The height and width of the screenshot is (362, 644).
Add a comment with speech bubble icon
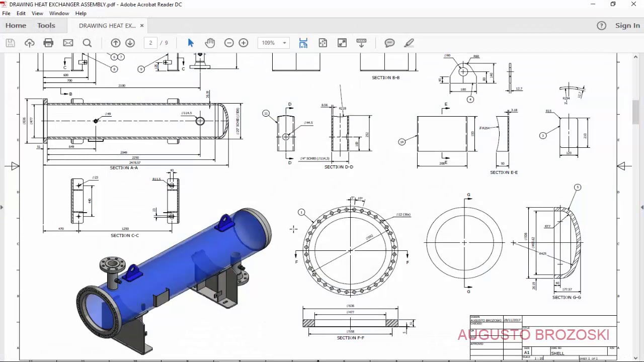[x=389, y=43]
